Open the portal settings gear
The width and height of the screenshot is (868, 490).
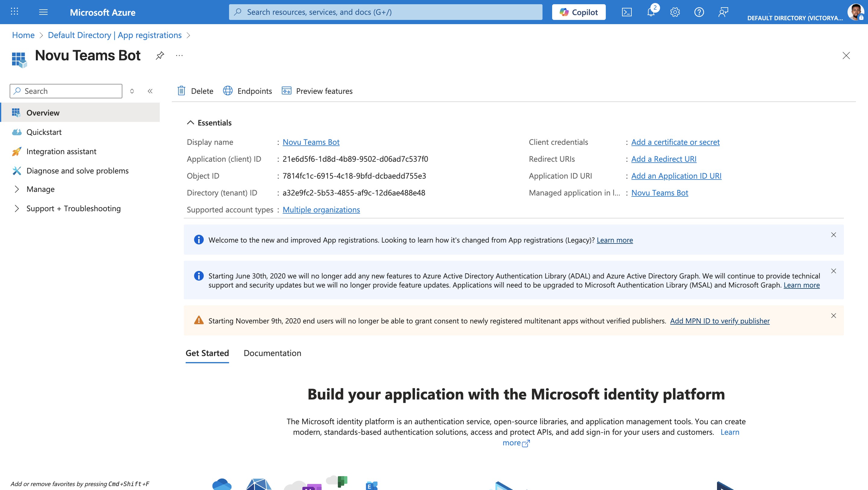(x=675, y=12)
